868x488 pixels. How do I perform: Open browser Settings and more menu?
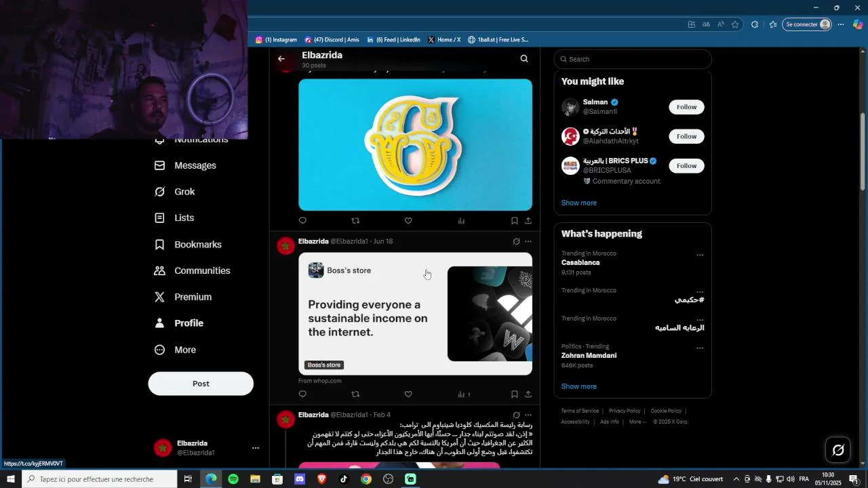(x=841, y=24)
